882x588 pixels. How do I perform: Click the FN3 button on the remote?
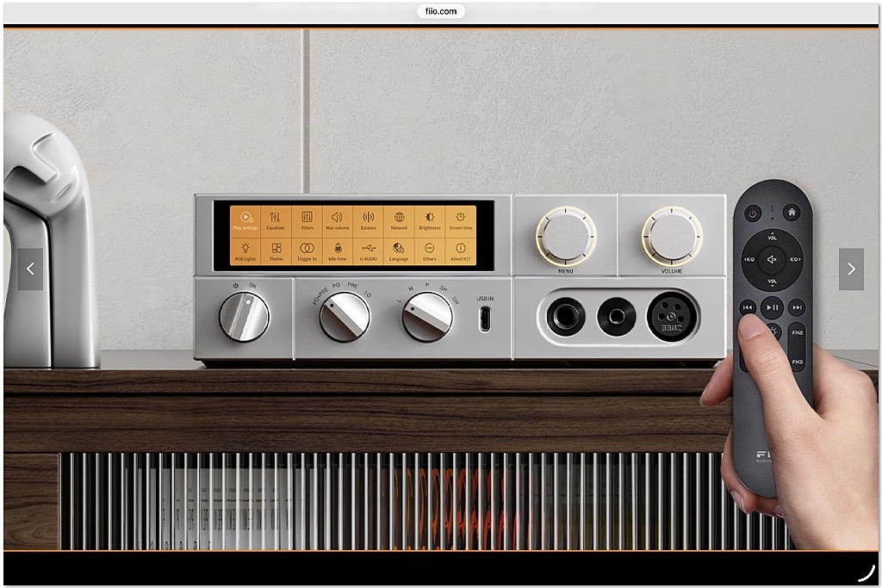[x=797, y=361]
